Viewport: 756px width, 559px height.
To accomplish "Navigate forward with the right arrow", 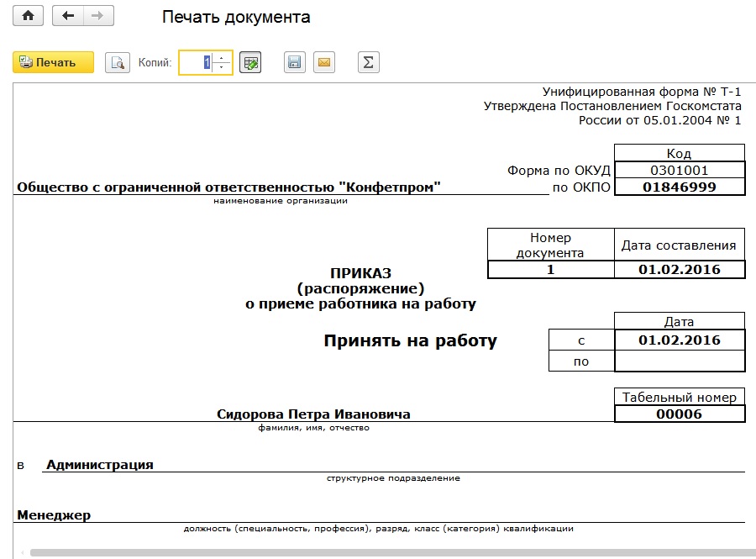I will [98, 16].
